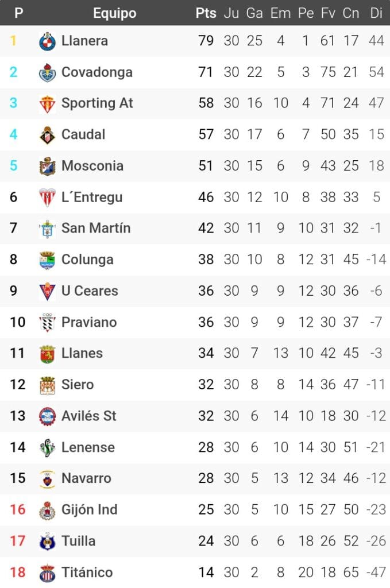The width and height of the screenshot is (390, 588).
Task: Select the Di goal difference header
Action: pos(376,13)
